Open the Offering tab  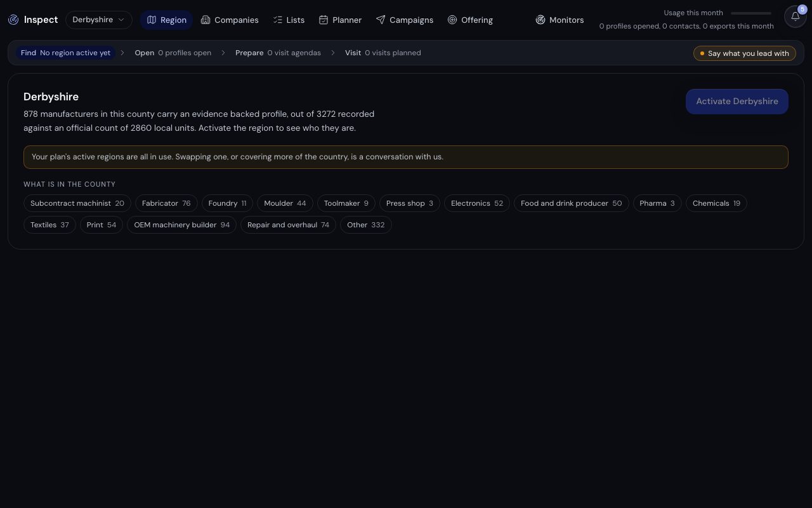[x=470, y=20]
